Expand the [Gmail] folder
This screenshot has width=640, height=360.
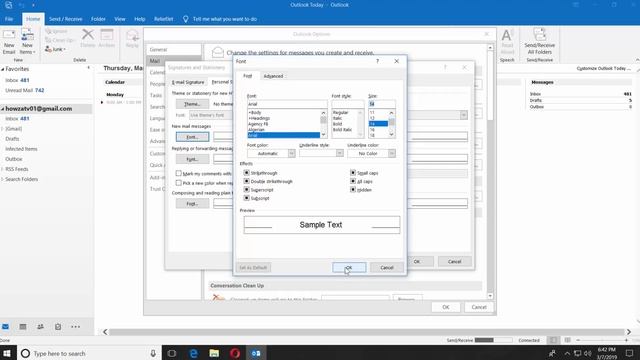2,129
